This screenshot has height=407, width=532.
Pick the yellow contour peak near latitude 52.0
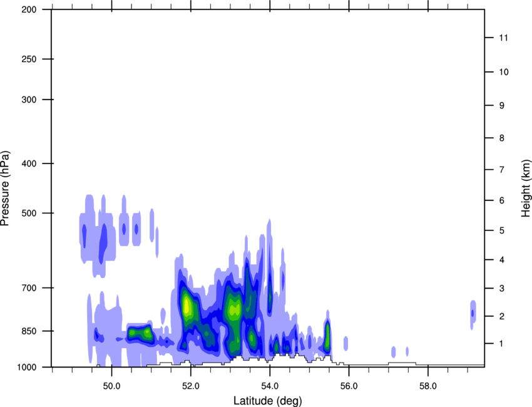[187, 306]
